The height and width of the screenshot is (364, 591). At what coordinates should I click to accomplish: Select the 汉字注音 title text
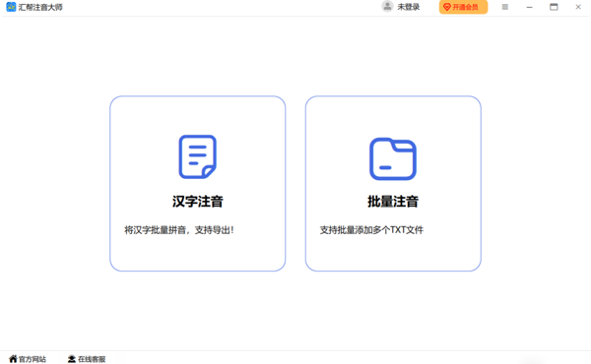coord(198,202)
